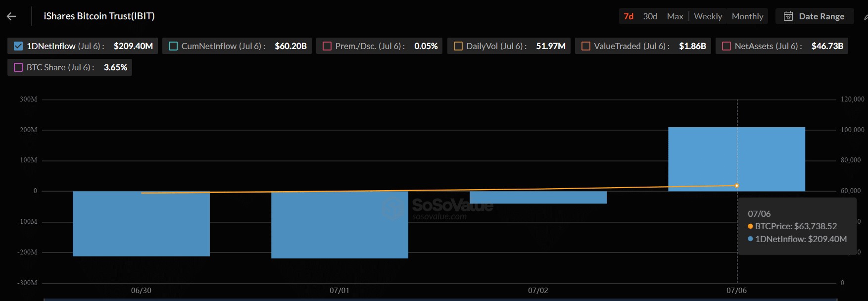Click the 1DNetInflow: $209.40M tooltip line
The height and width of the screenshot is (301, 868).
797,239
